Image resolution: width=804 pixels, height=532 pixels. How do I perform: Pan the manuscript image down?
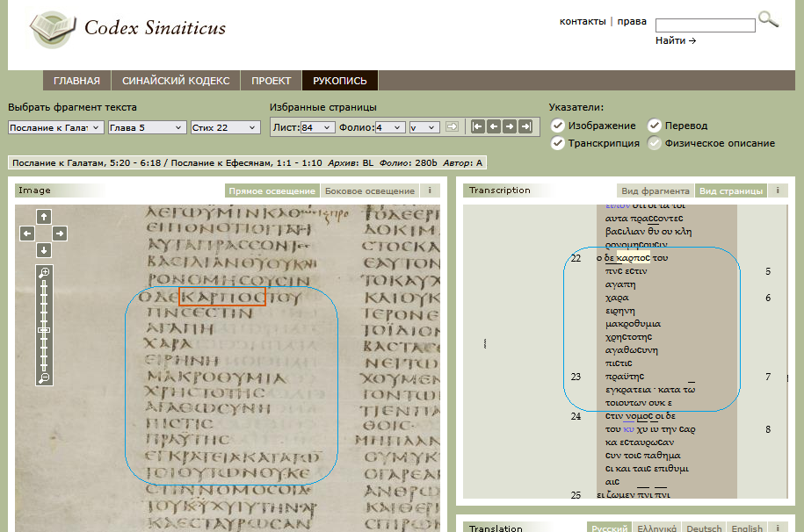tap(44, 251)
